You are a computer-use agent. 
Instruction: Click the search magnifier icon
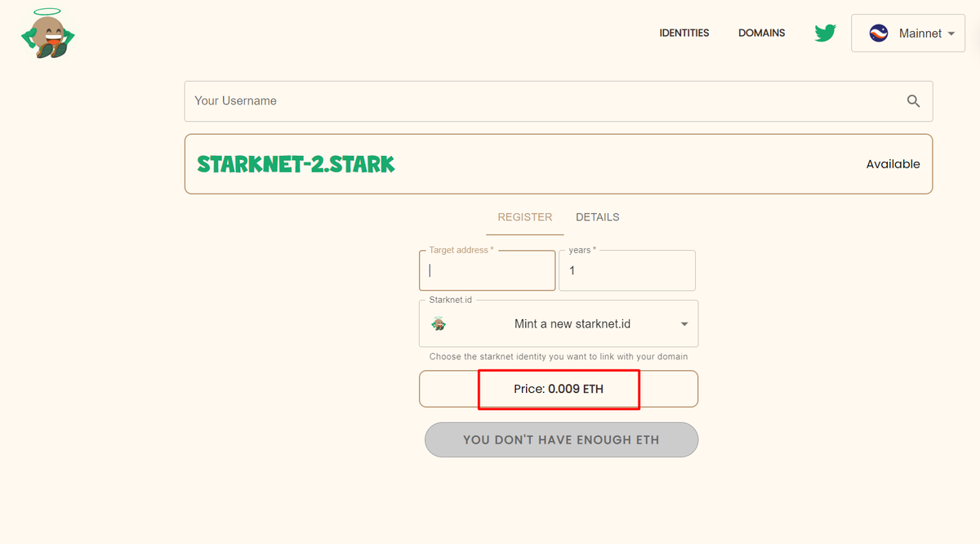(913, 101)
